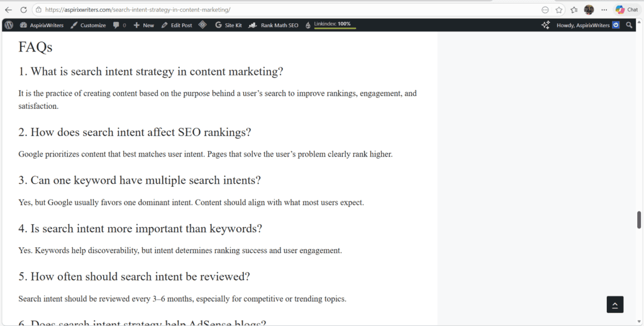644x326 pixels.
Task: Click heading 'What is search intent strategy in content marketing?'
Action: pos(151,72)
